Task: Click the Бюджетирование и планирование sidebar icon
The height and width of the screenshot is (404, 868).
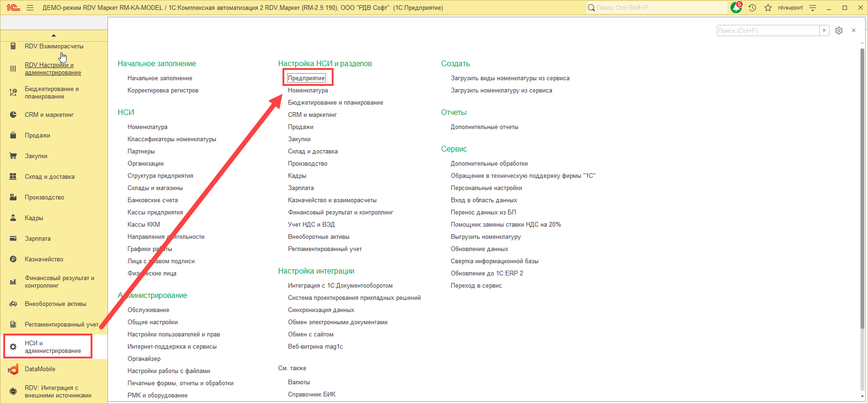Action: click(13, 92)
